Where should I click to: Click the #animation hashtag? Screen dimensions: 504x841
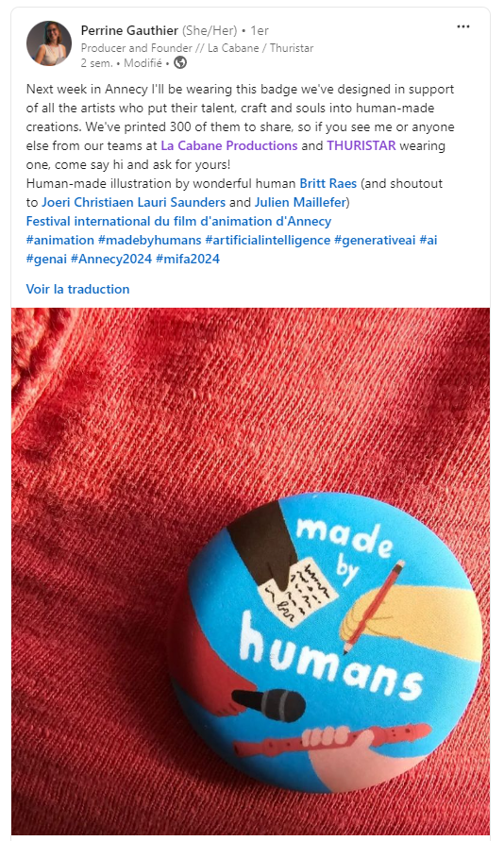tap(60, 240)
